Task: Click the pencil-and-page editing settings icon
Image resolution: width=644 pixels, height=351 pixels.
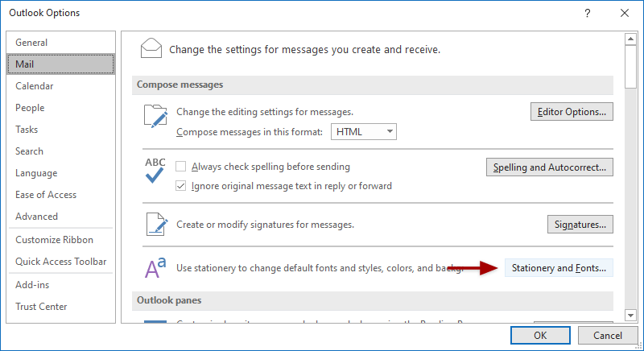Action: pyautogui.click(x=155, y=118)
